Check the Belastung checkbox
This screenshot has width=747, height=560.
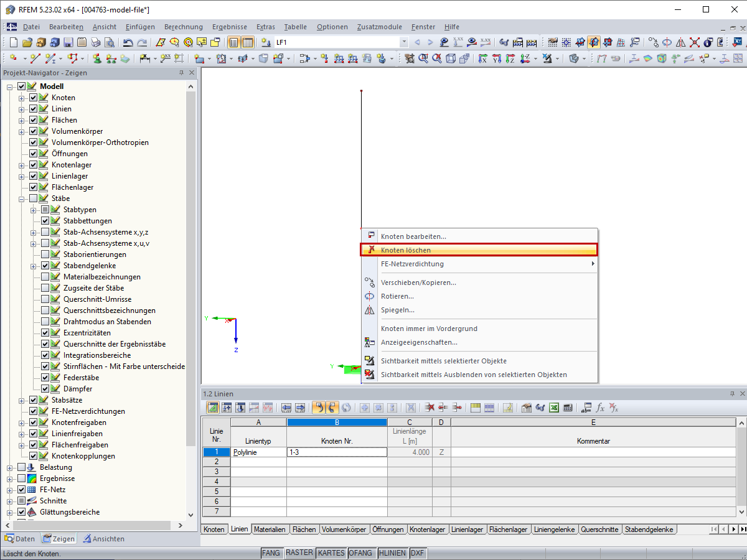coord(21,467)
